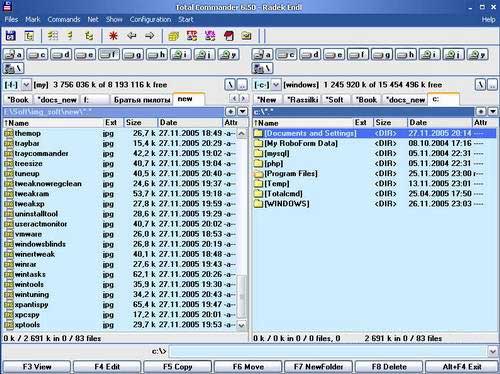Screen dimensions: 500x374
Task: Open network neighborhood in left drive bar
Action: point(14,69)
